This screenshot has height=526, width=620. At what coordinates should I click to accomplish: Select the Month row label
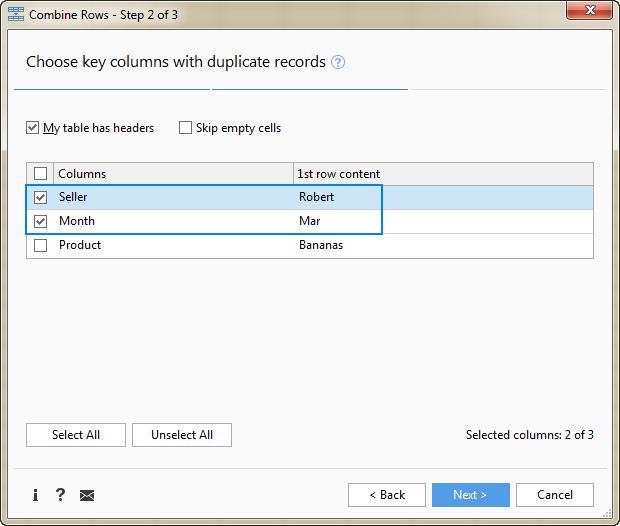pos(77,221)
